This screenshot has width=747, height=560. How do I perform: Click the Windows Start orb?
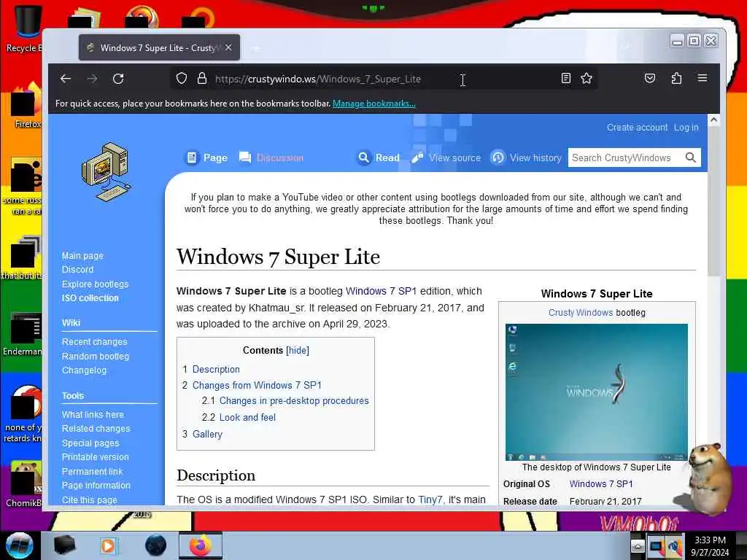[x=20, y=545]
